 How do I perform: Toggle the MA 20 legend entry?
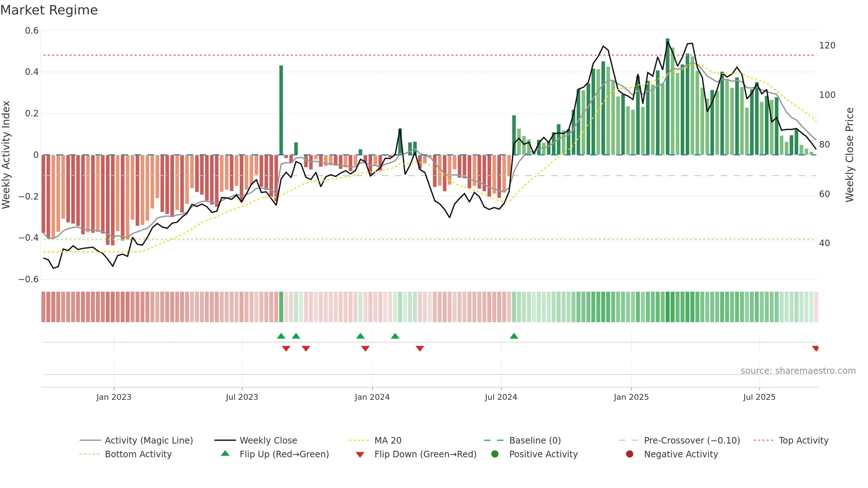point(375,440)
